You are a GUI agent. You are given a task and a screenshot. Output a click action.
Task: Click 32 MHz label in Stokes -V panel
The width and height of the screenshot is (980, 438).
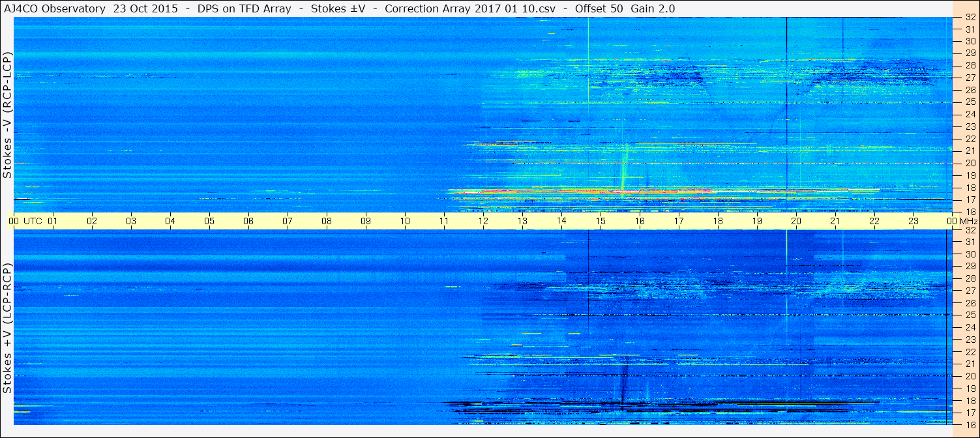point(970,18)
